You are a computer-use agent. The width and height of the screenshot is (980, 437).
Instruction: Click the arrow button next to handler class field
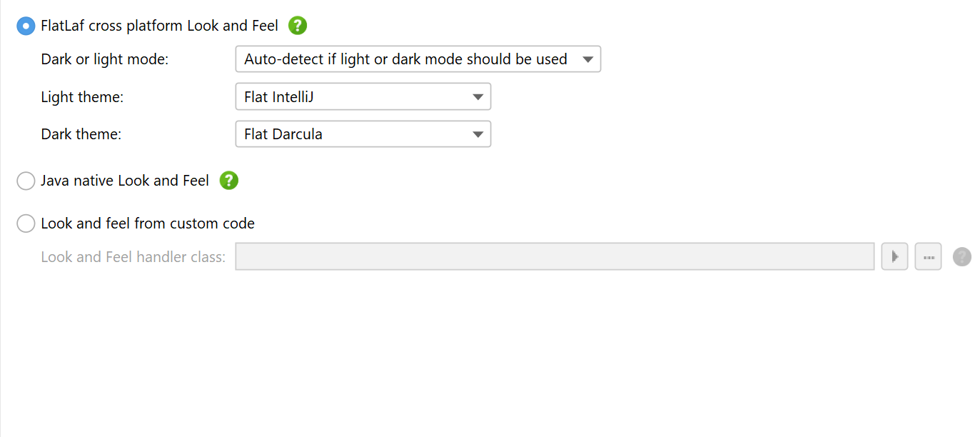point(894,257)
